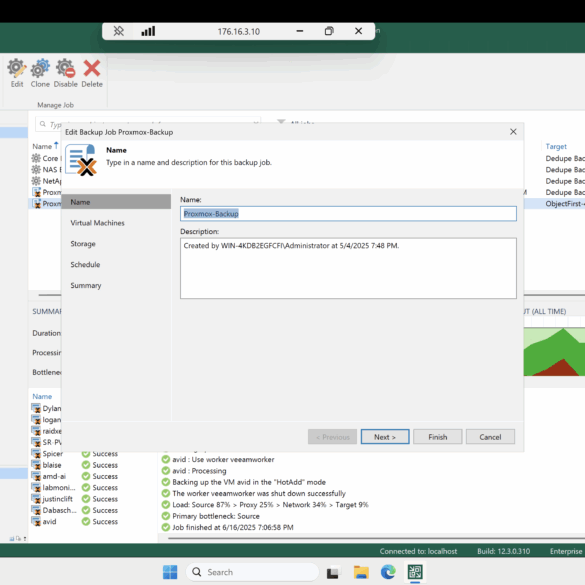Viewport: 585px width, 585px height.
Task: Click 'Job finished at 6/16/2025' log entry
Action: pos(233,527)
